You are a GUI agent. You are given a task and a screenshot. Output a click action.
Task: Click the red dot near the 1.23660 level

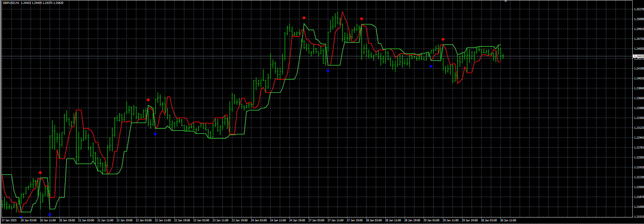tap(148, 100)
